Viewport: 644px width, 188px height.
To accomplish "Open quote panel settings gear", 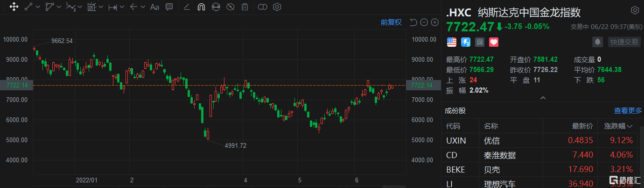I will 635,10.
